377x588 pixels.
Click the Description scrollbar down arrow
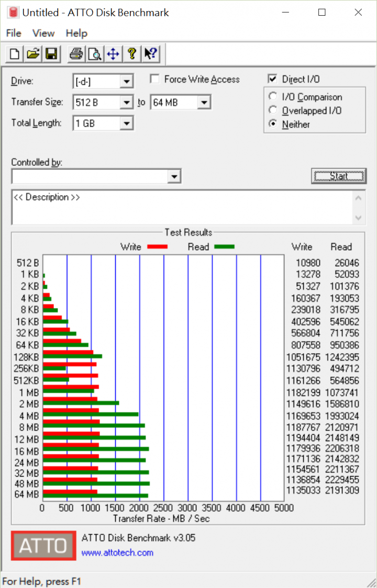tap(359, 218)
